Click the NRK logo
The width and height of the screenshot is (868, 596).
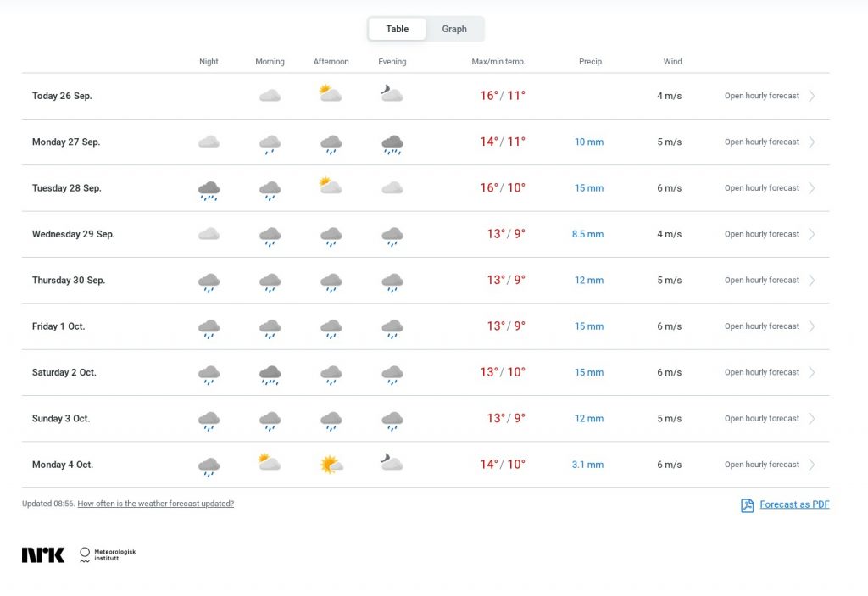[43, 555]
